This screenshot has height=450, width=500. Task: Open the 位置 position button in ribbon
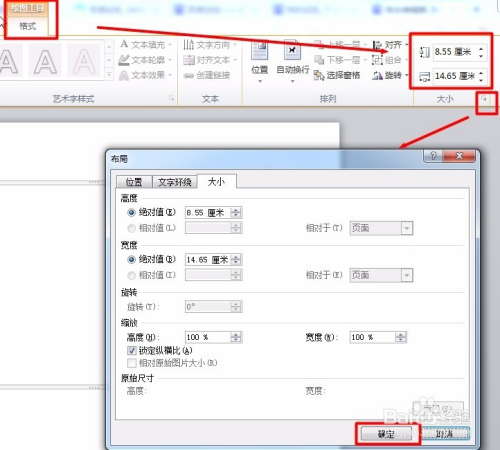coord(260,62)
